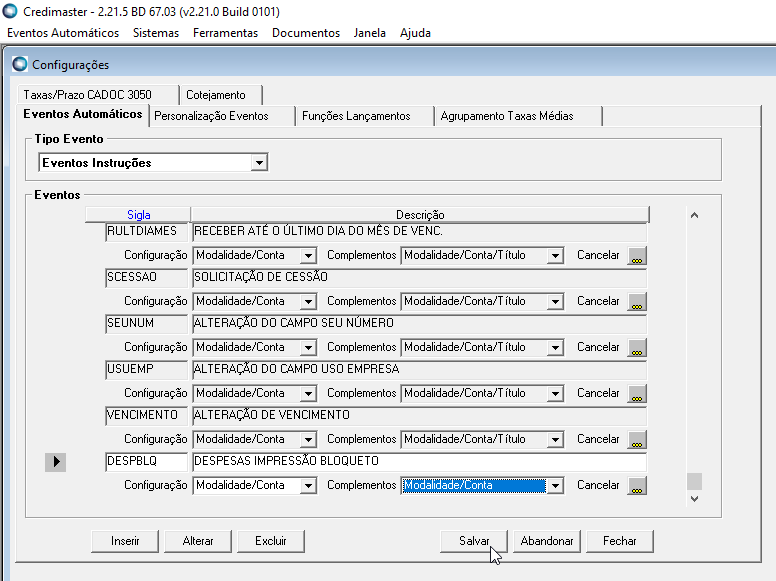This screenshot has height=581, width=776.
Task: Expand the highlighted Complementos dropdown for DESPBLQ
Action: pos(555,485)
